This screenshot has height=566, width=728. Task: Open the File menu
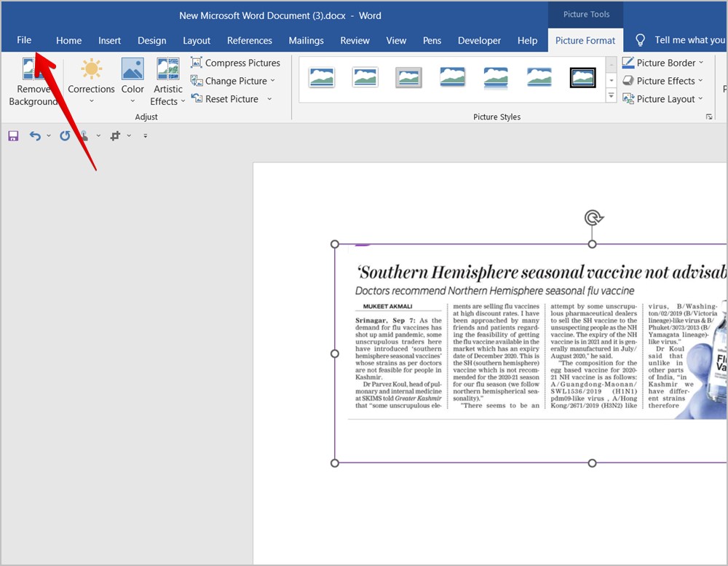(24, 40)
